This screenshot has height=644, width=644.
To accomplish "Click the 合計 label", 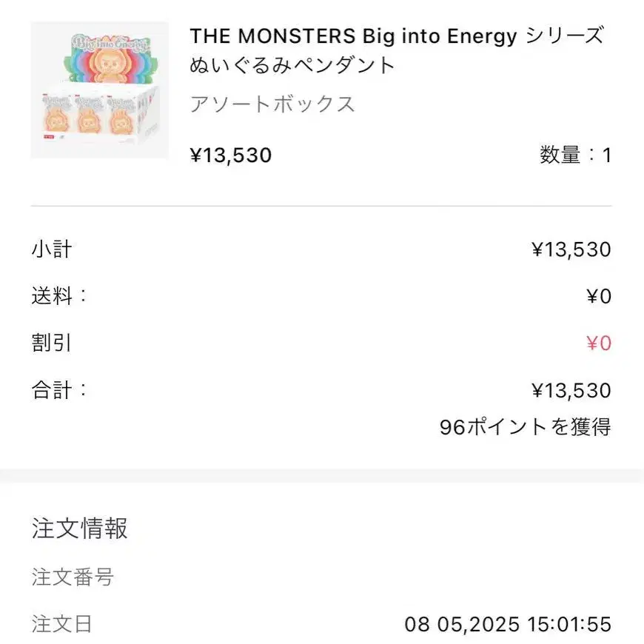I will click(x=59, y=390).
